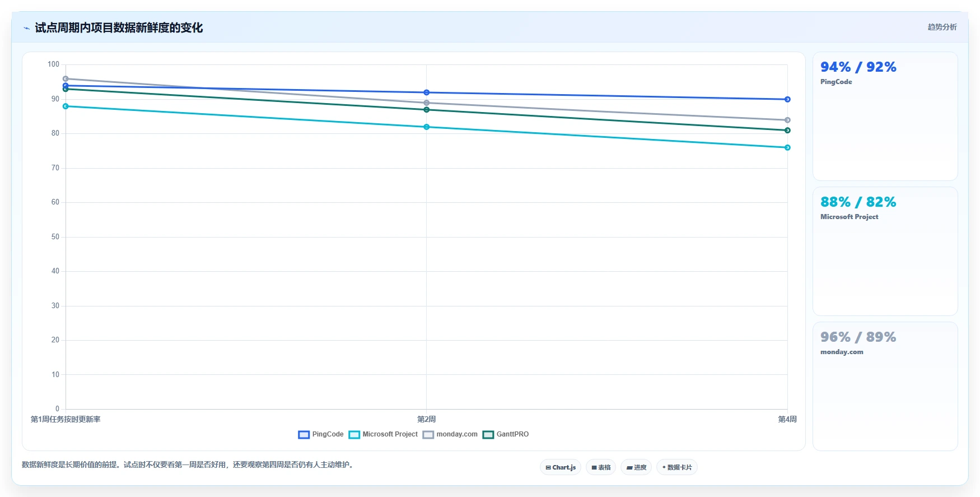Image resolution: width=980 pixels, height=497 pixels.
Task: Select the Chart.js tag pill
Action: 561,467
